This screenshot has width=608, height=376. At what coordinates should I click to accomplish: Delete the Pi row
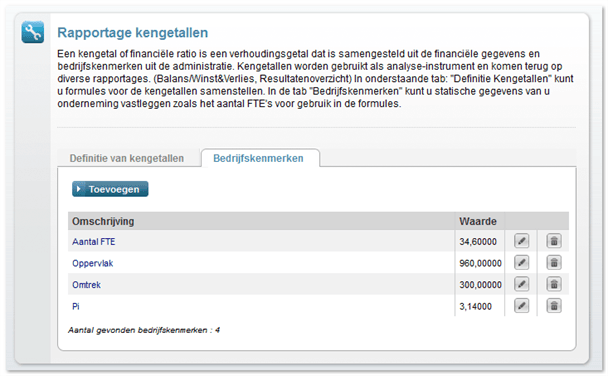[x=554, y=306]
